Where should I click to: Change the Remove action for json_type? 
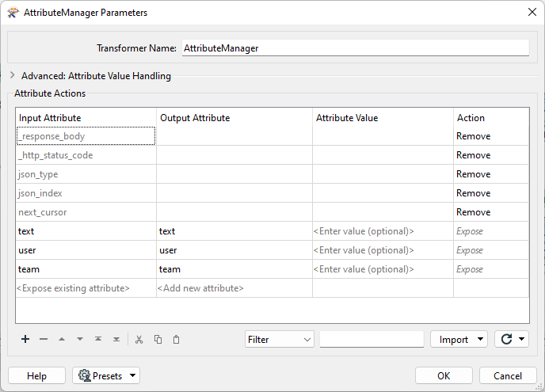coord(491,174)
